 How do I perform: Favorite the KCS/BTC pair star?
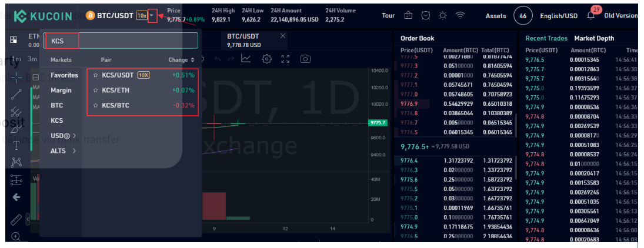[x=96, y=106]
